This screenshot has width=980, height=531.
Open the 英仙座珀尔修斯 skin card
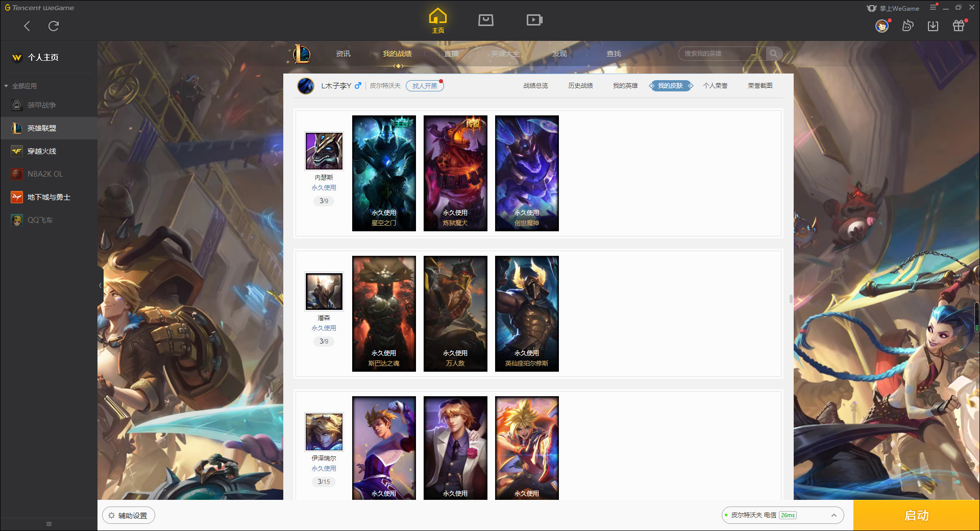pyautogui.click(x=527, y=313)
